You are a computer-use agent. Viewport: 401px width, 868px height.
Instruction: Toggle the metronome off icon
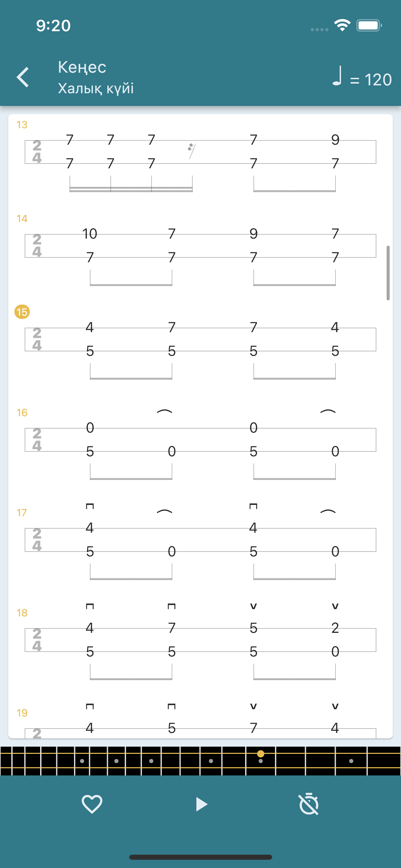pyautogui.click(x=309, y=804)
